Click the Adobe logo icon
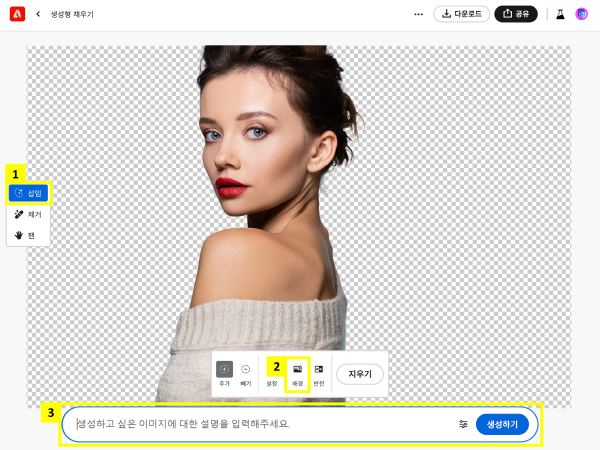The height and width of the screenshot is (450, 600). point(17,14)
